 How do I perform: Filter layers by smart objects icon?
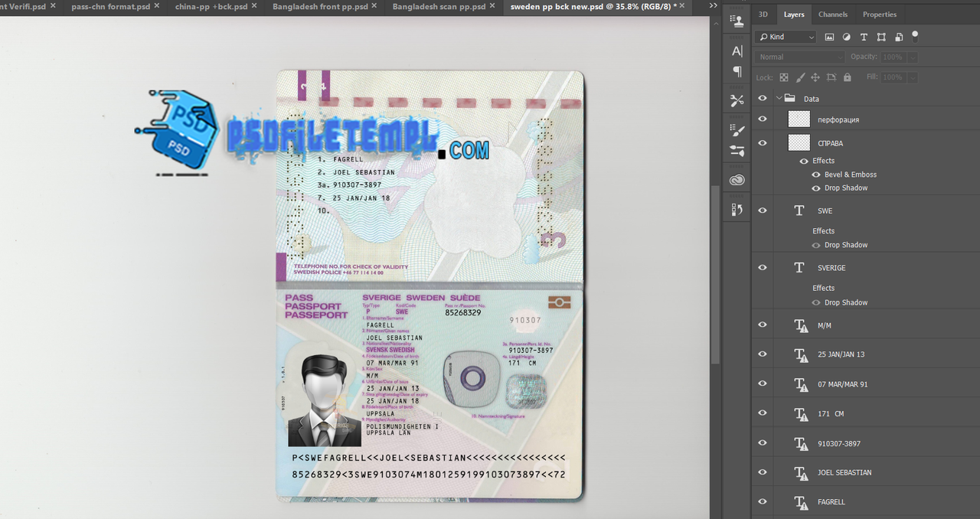pos(899,37)
